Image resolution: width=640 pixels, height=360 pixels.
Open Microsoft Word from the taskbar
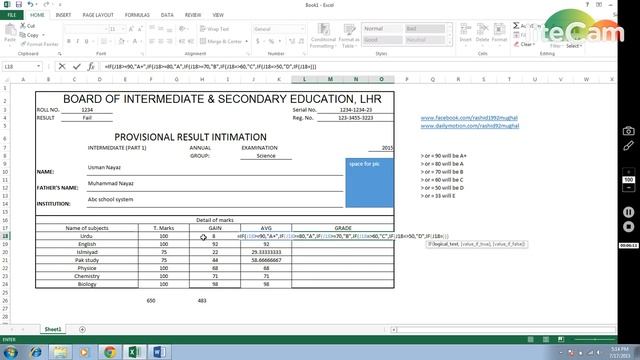click(x=159, y=351)
